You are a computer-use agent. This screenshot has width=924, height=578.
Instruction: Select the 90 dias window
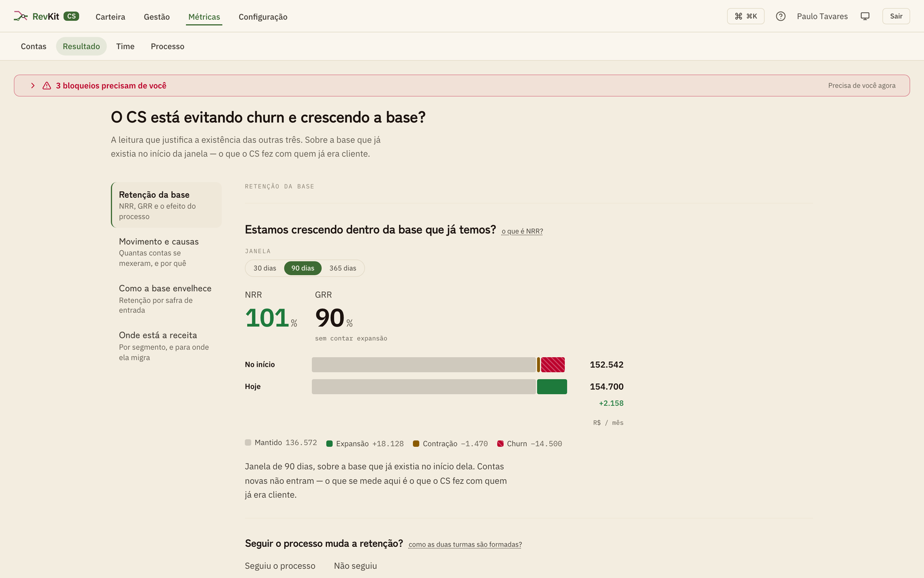tap(303, 268)
